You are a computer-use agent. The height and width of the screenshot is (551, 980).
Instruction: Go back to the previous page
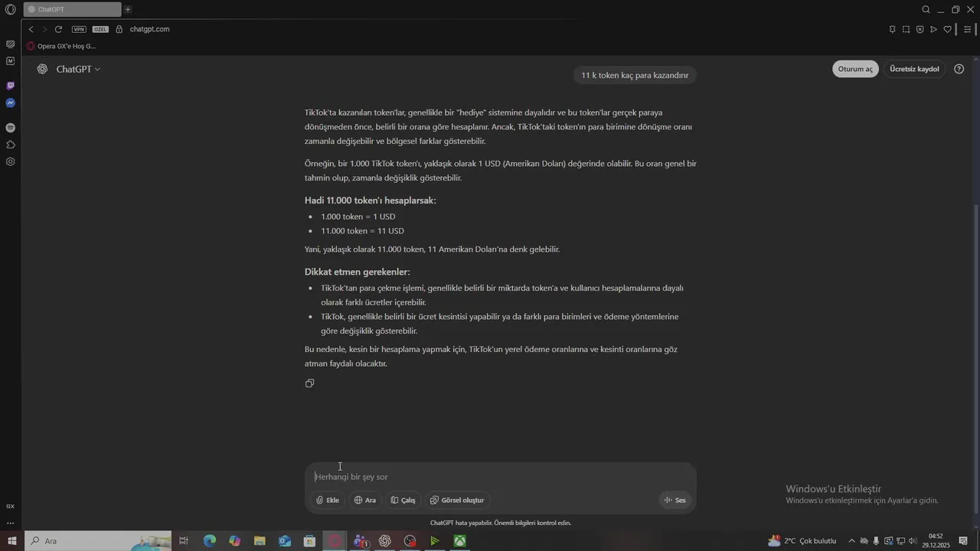click(x=31, y=29)
